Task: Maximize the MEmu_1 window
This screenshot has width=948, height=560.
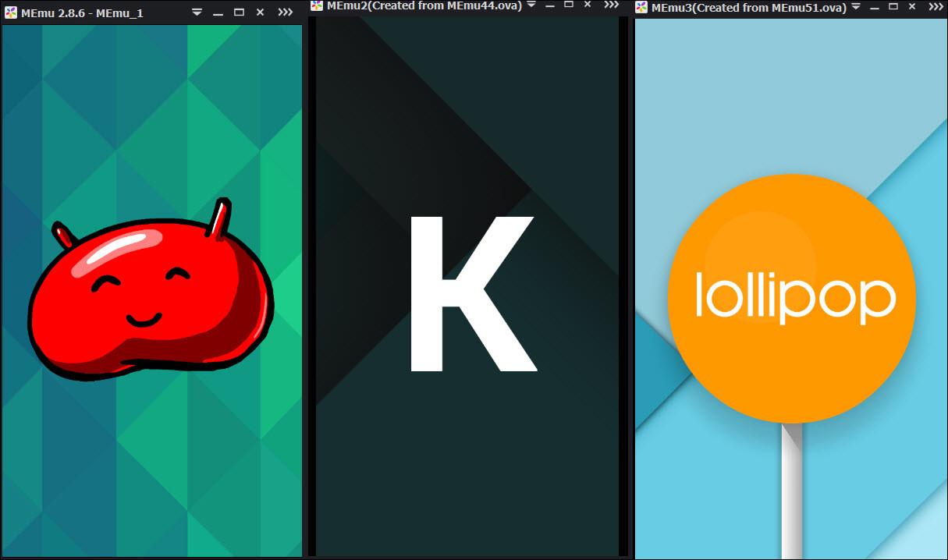Action: pyautogui.click(x=240, y=13)
